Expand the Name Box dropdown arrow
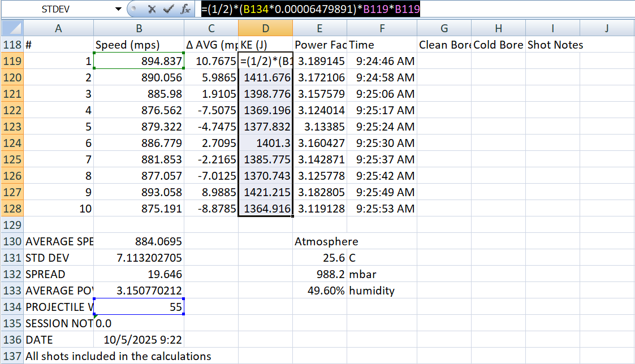This screenshot has height=364, width=635. (x=118, y=9)
